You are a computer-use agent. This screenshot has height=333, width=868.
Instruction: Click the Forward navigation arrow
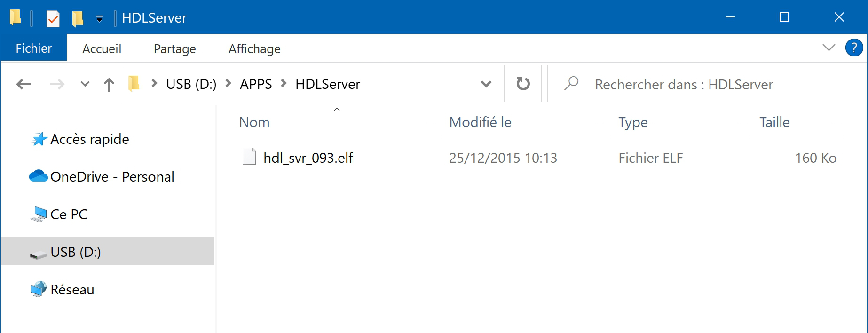click(x=57, y=84)
